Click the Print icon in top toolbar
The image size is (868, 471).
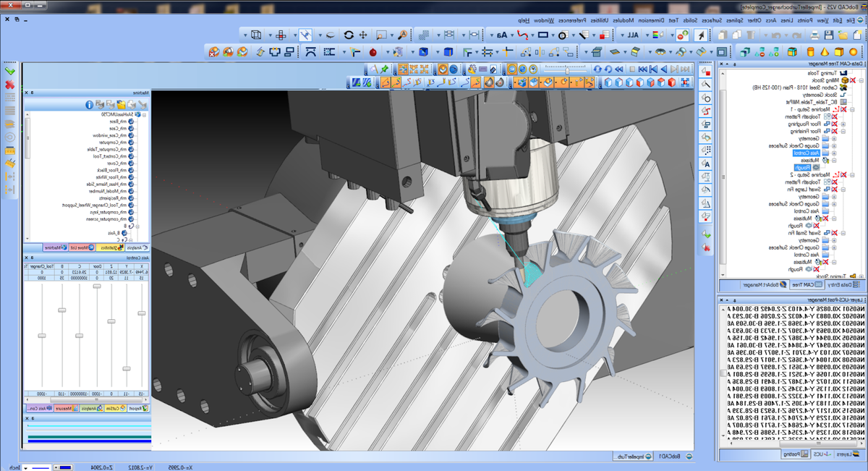(815, 35)
